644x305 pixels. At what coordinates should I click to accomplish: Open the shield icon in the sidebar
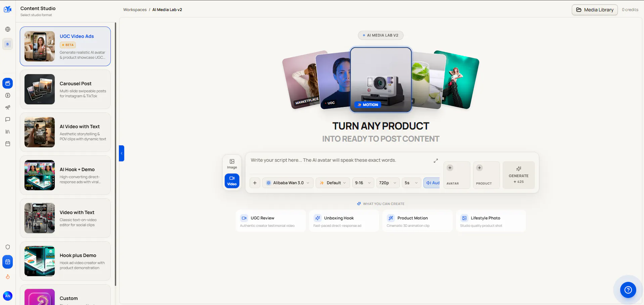click(8, 247)
